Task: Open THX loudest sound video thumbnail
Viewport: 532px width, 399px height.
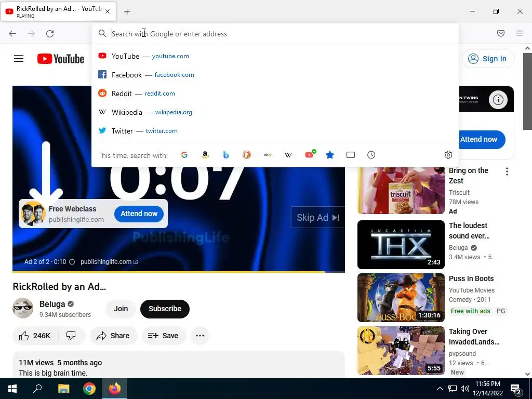Action: coord(401,245)
